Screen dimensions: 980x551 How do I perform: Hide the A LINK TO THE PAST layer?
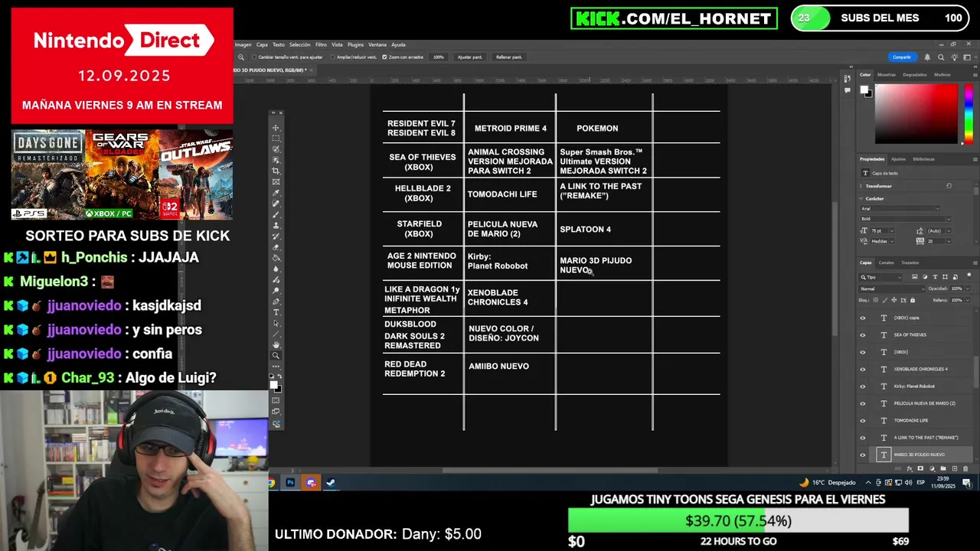tap(863, 438)
